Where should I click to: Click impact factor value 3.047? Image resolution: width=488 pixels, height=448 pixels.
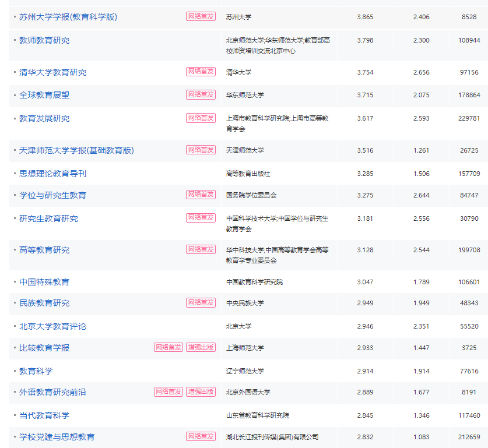coord(365,282)
